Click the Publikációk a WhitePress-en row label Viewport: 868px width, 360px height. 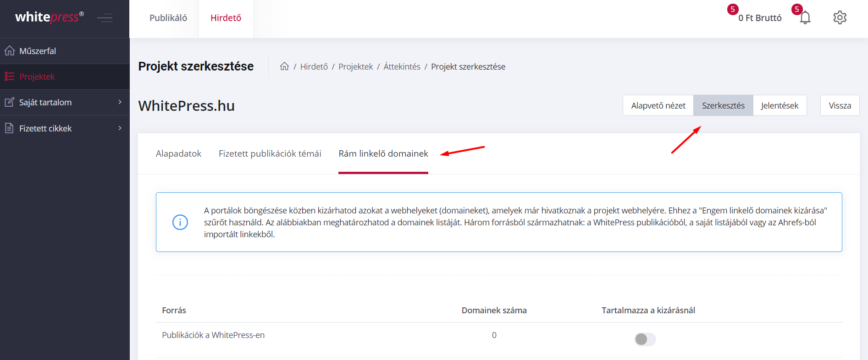click(213, 335)
